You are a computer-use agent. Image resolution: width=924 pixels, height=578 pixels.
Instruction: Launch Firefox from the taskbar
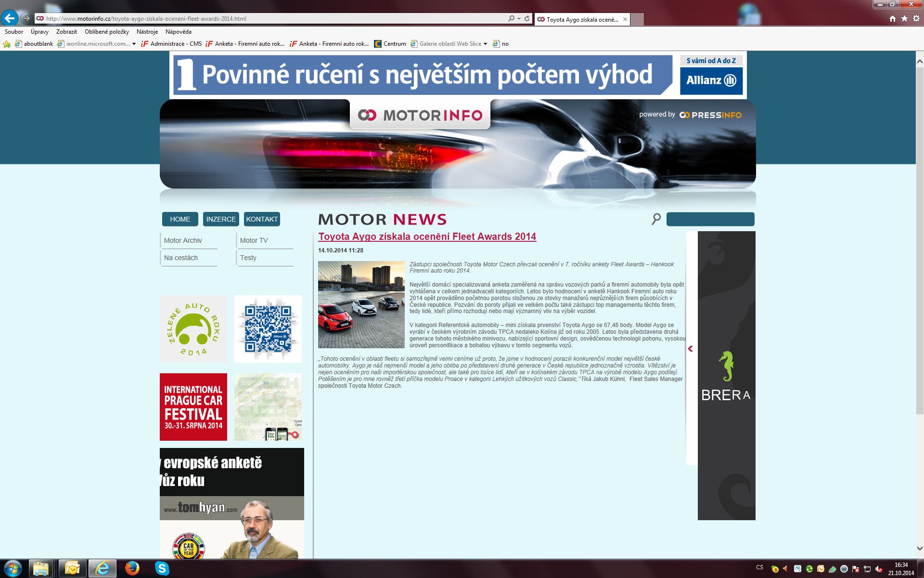(x=132, y=569)
